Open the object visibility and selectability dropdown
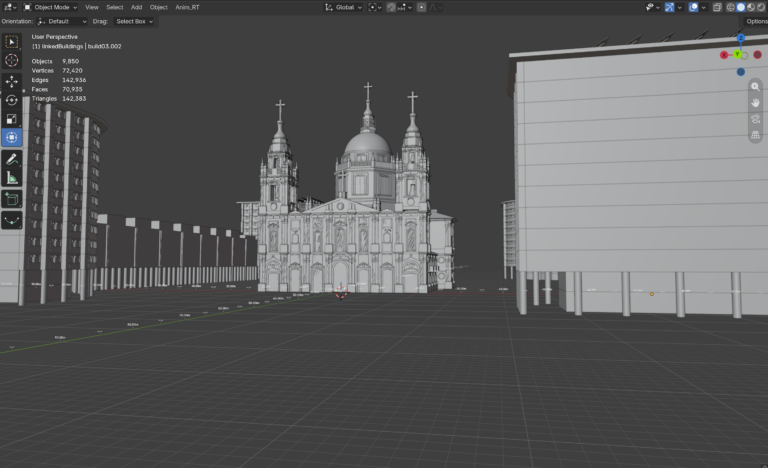Image resolution: width=768 pixels, height=468 pixels. (x=652, y=7)
